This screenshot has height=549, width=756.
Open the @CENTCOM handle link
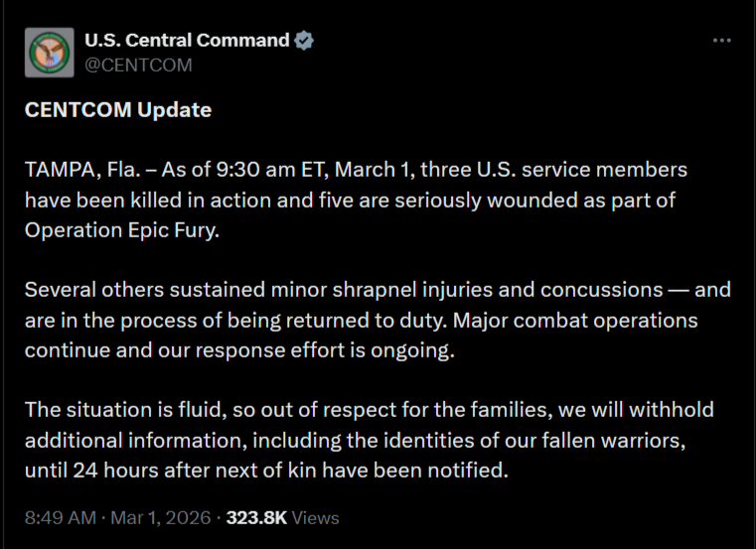click(x=138, y=65)
